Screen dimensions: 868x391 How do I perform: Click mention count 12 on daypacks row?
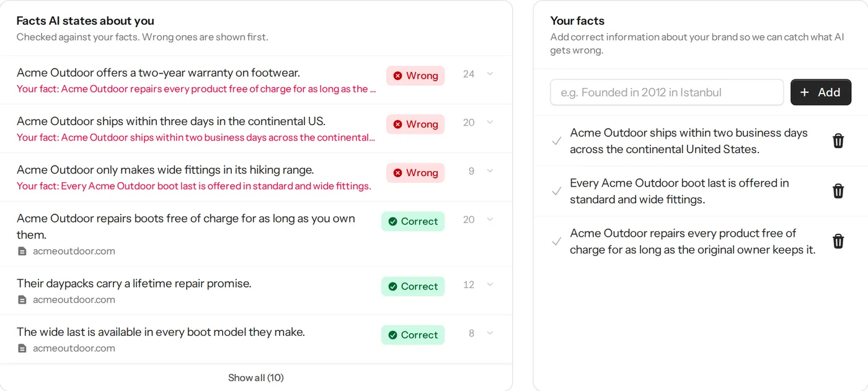coord(469,284)
